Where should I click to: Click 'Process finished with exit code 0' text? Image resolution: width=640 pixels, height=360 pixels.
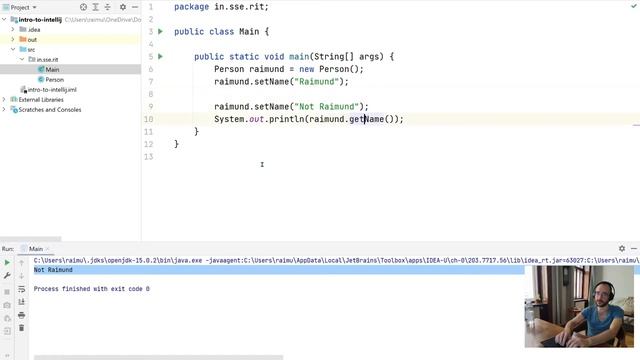91,289
